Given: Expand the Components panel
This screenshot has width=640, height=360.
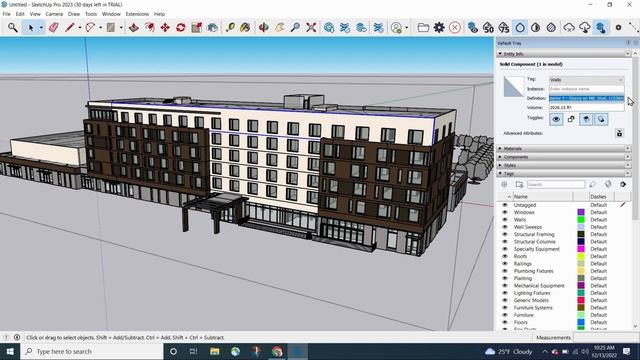Looking at the screenshot, I should [x=500, y=157].
